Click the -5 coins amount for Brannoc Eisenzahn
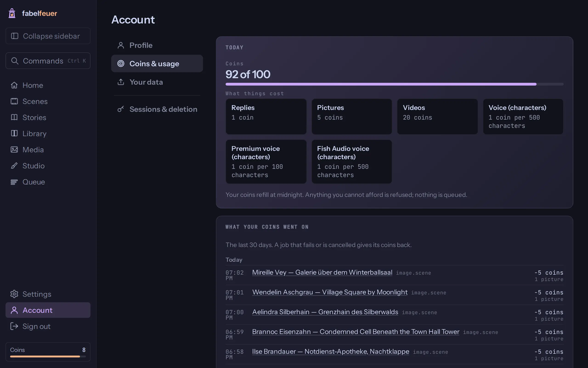 click(x=549, y=332)
